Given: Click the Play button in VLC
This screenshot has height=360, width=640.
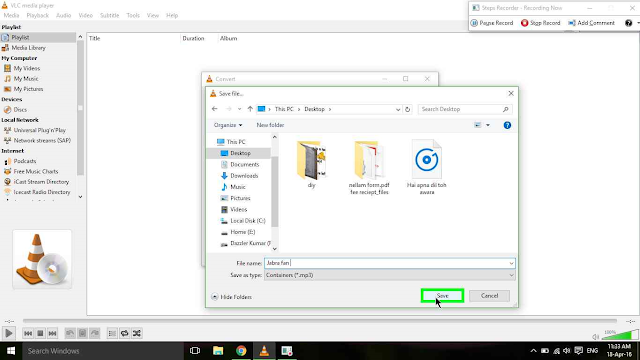Looking at the screenshot, I should point(9,333).
